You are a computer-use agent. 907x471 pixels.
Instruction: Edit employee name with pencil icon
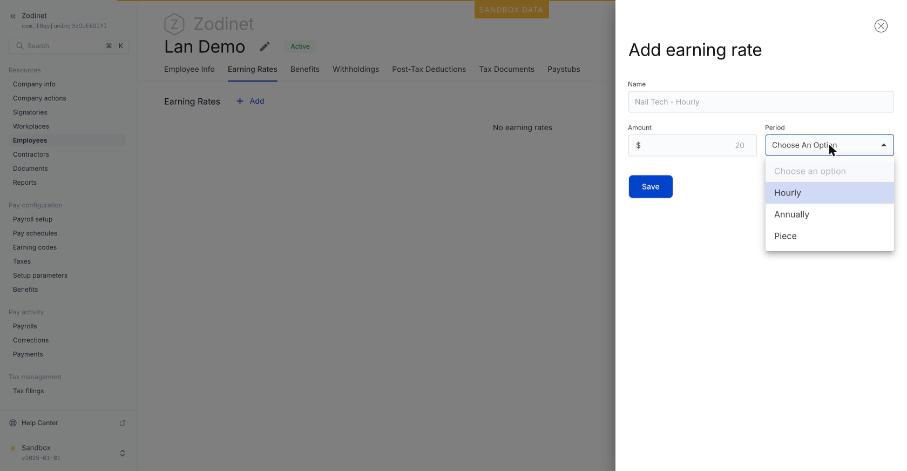click(x=264, y=47)
